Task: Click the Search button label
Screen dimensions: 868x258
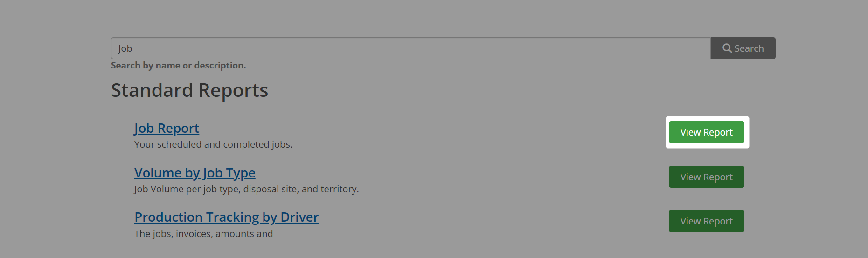Action: point(749,48)
